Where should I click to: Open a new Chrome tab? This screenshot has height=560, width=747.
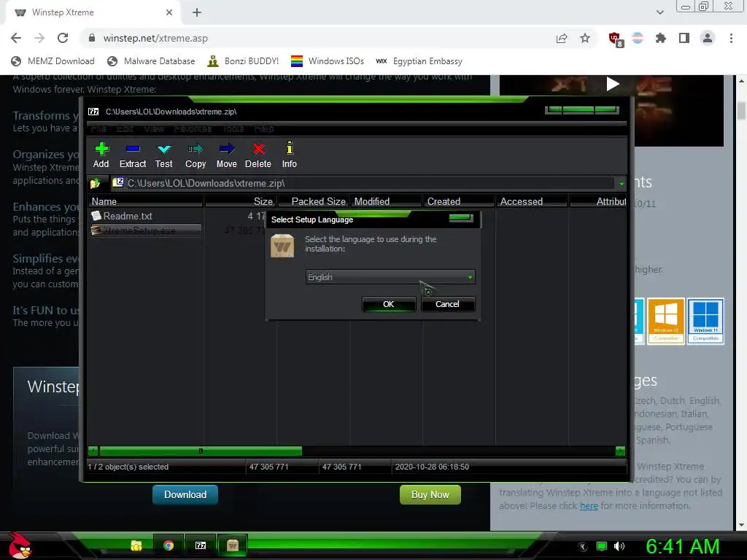point(197,12)
